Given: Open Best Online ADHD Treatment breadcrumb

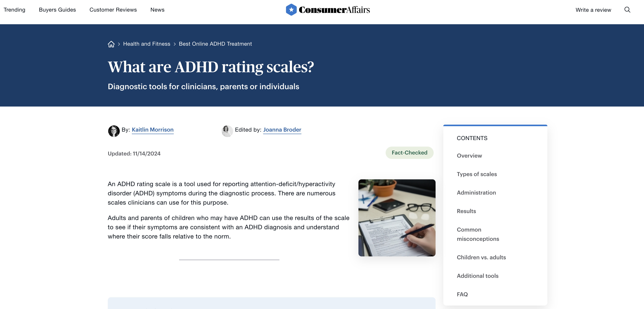Looking at the screenshot, I should pos(215,44).
